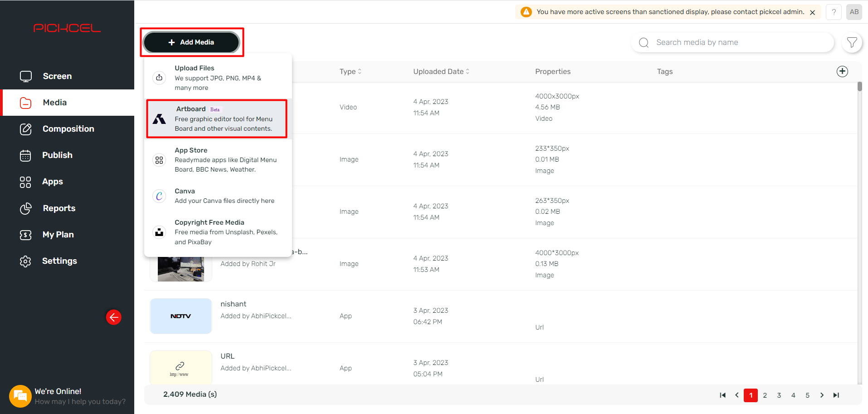Open Reports section in sidebar
Viewport: 868px width, 414px height.
67,208
